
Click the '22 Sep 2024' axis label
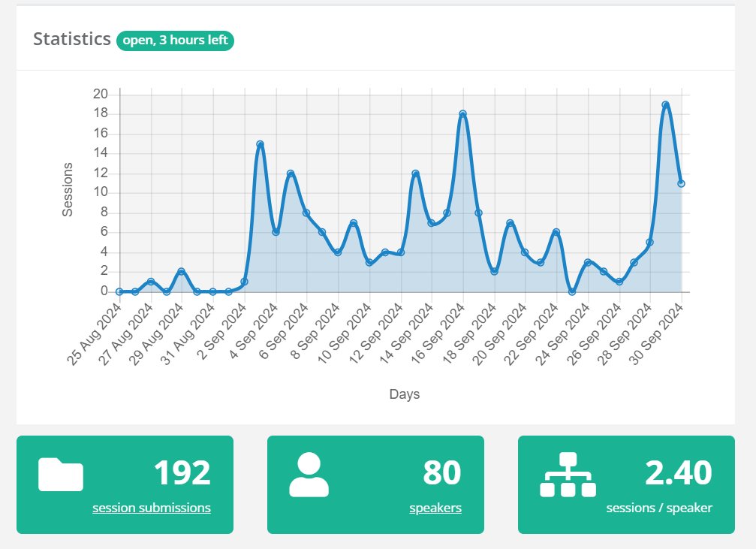tap(532, 334)
